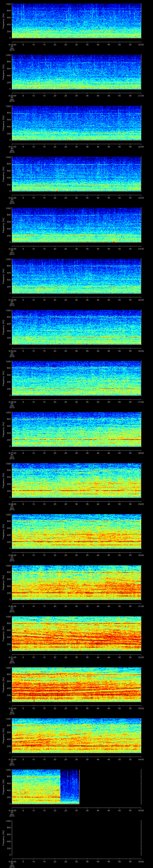Select the intense red spectrogram starting 9:31:00

(x=77, y=633)
